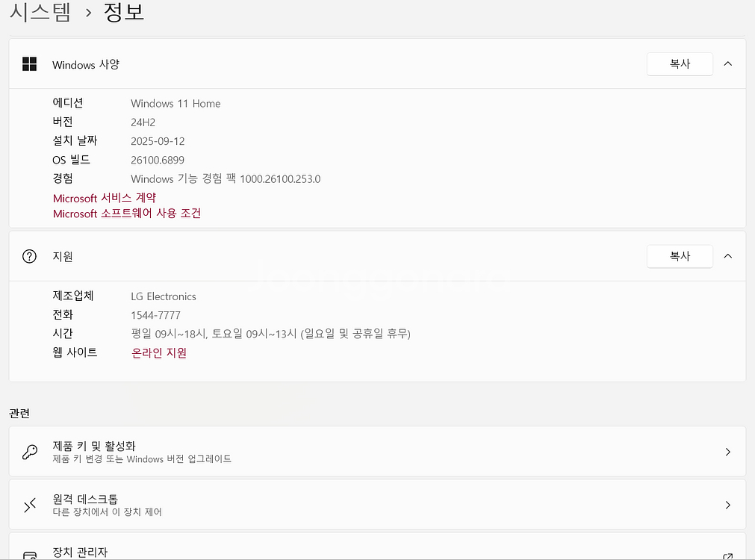
Task: Copy Windows 사양 details with 복사 button
Action: coord(679,64)
